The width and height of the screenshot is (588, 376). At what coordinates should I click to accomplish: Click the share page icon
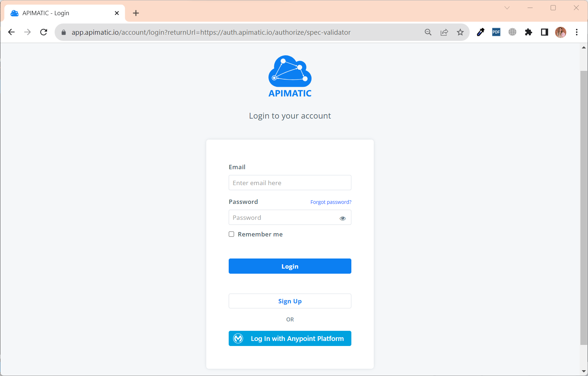click(x=444, y=32)
